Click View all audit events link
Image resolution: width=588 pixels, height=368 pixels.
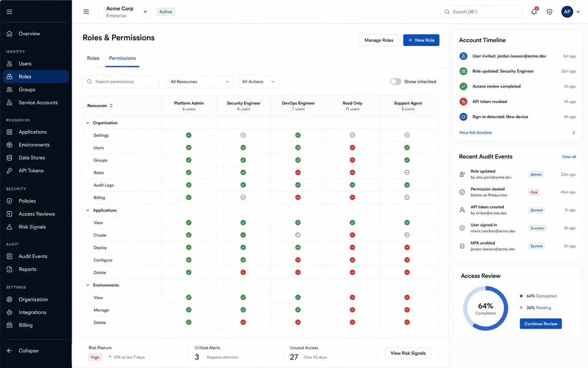[x=569, y=157]
